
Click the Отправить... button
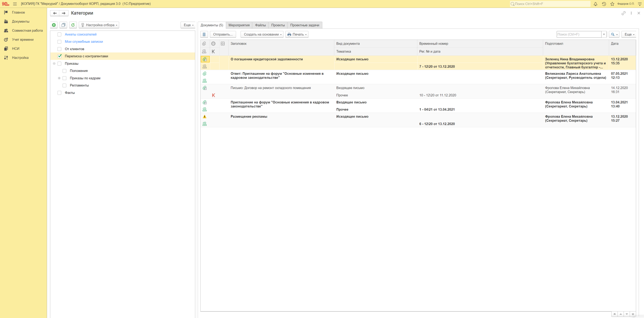coord(223,35)
